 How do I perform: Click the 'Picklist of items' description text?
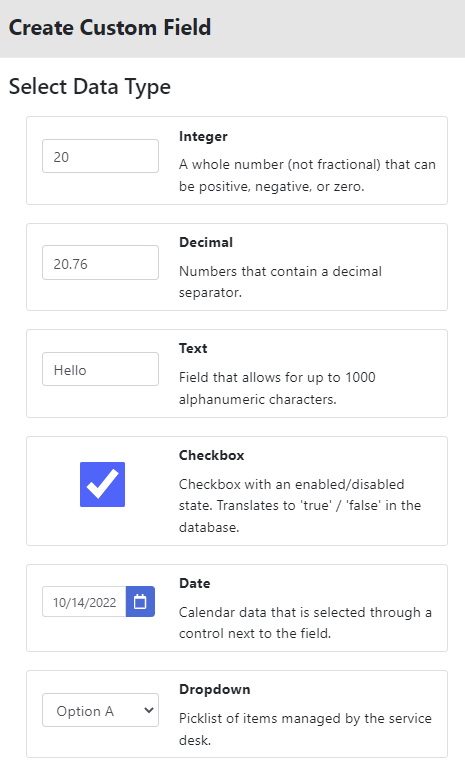coord(305,729)
